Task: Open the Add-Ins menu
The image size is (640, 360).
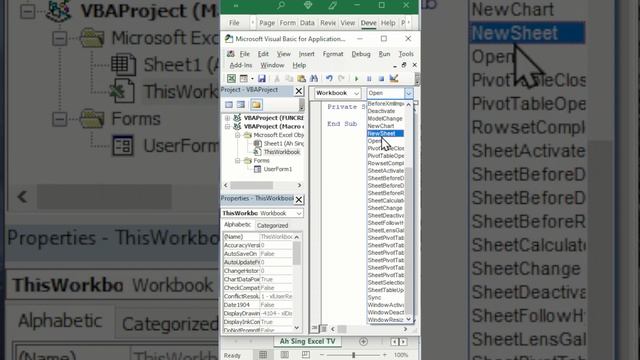Action: 241,65
